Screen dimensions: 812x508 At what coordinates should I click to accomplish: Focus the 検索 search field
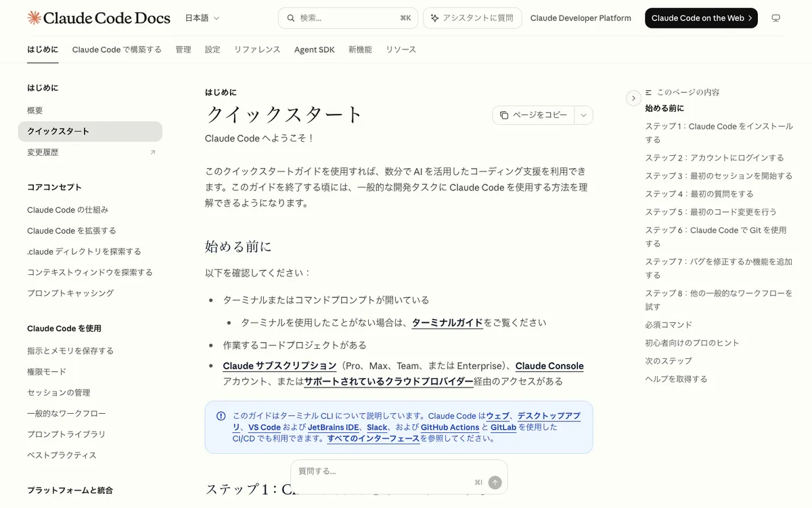coord(348,18)
